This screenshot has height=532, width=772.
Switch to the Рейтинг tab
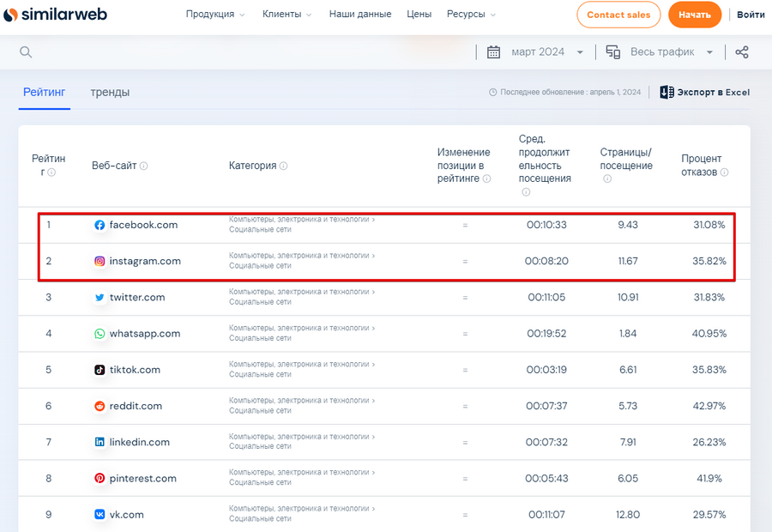(45, 92)
